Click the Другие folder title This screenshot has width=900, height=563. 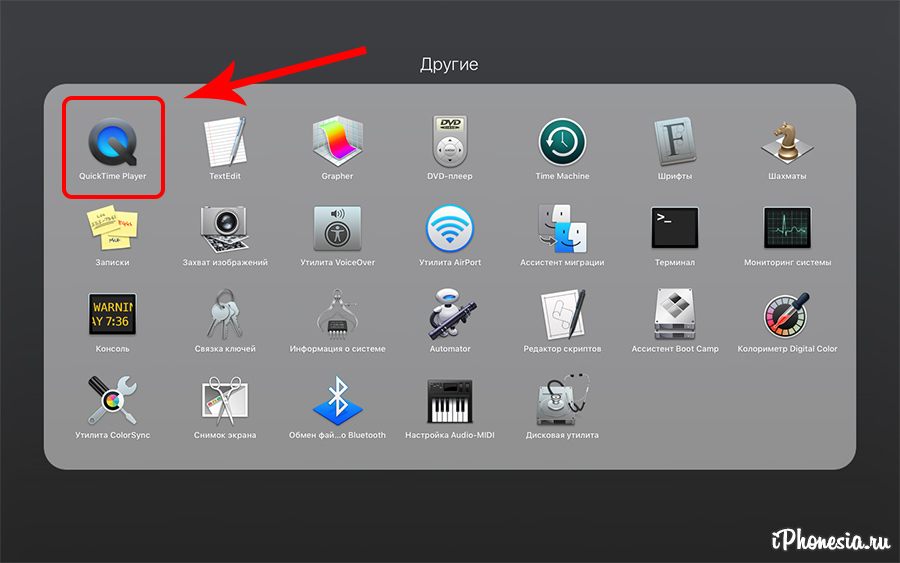tap(449, 64)
